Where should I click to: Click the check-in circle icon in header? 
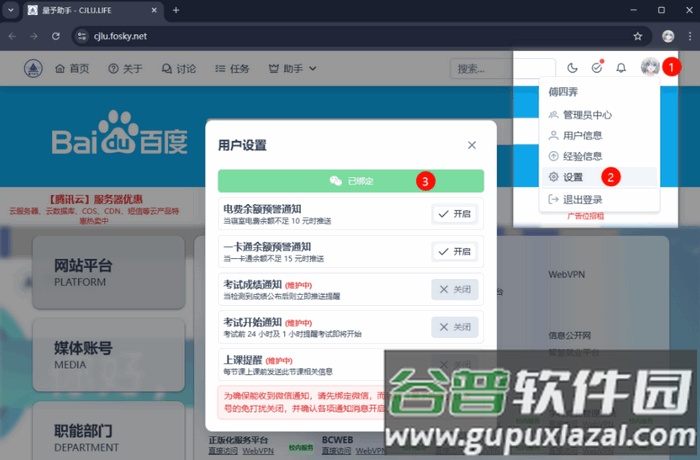pos(597,68)
